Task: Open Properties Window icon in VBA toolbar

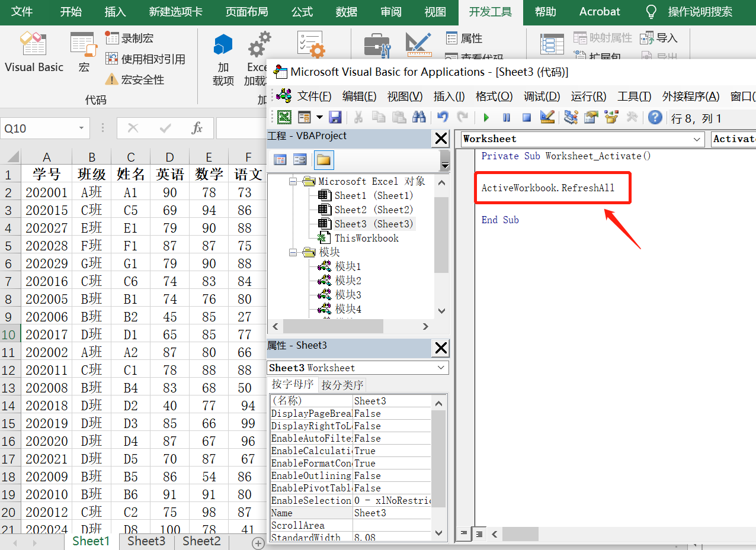Action: [591, 117]
